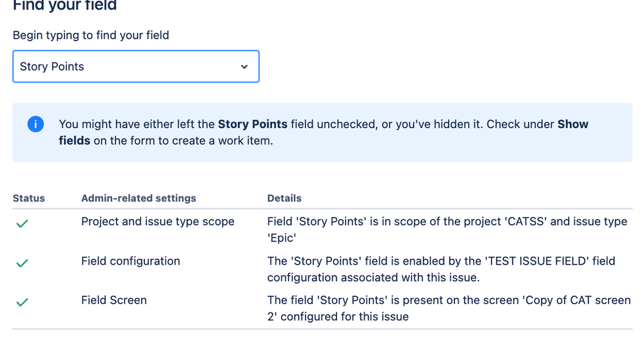The image size is (644, 356).
Task: Select the Field Screen row label
Action: tap(114, 300)
